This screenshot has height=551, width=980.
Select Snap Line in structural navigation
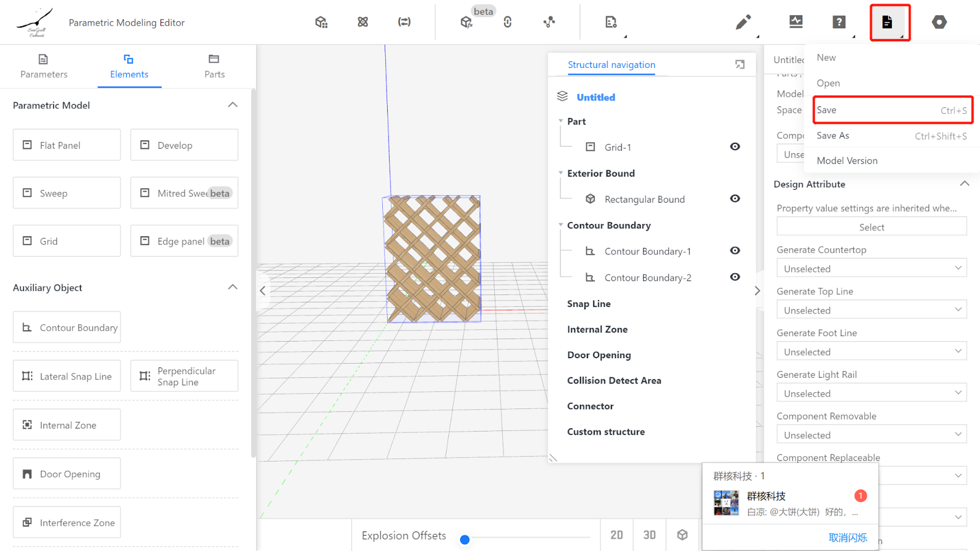click(589, 304)
